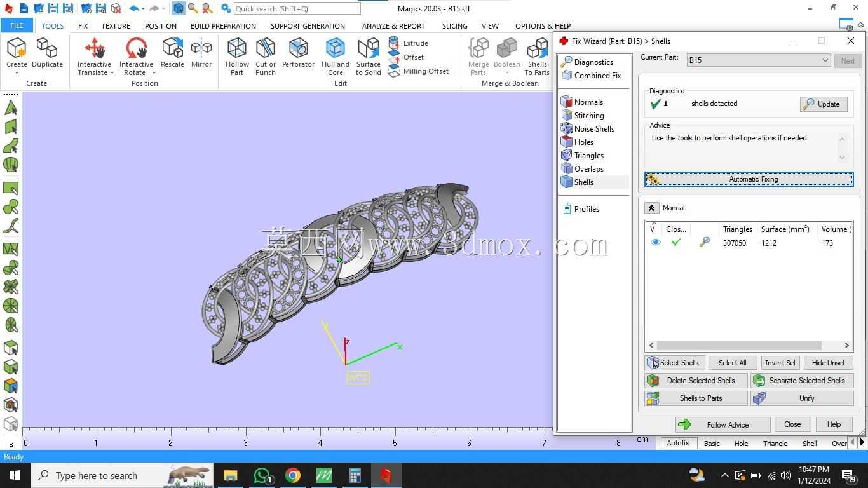
Task: Click the Quick search input field
Action: (x=297, y=9)
